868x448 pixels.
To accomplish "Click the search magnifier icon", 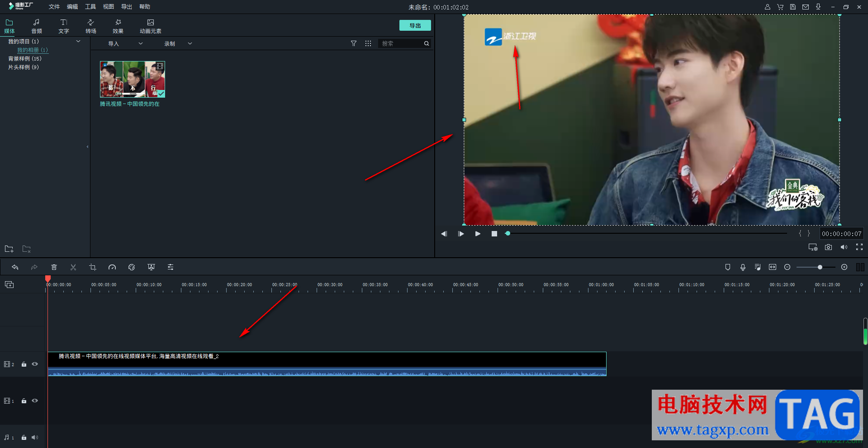I will click(x=427, y=43).
